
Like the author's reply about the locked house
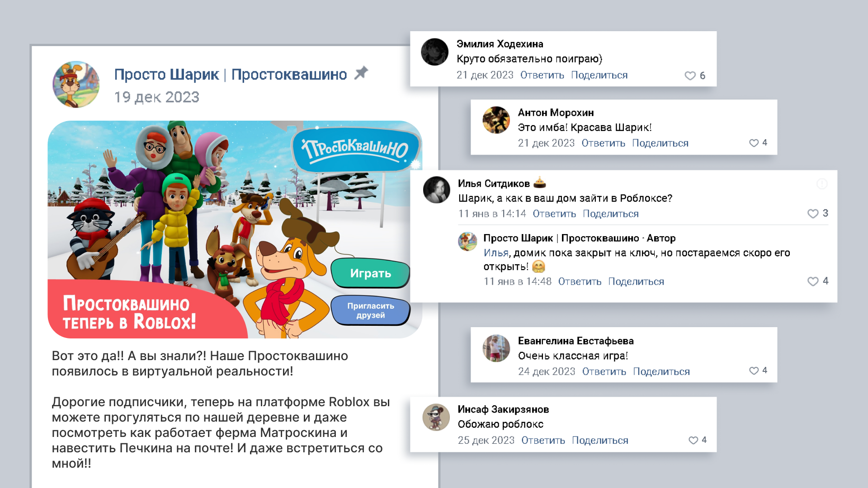tap(813, 282)
